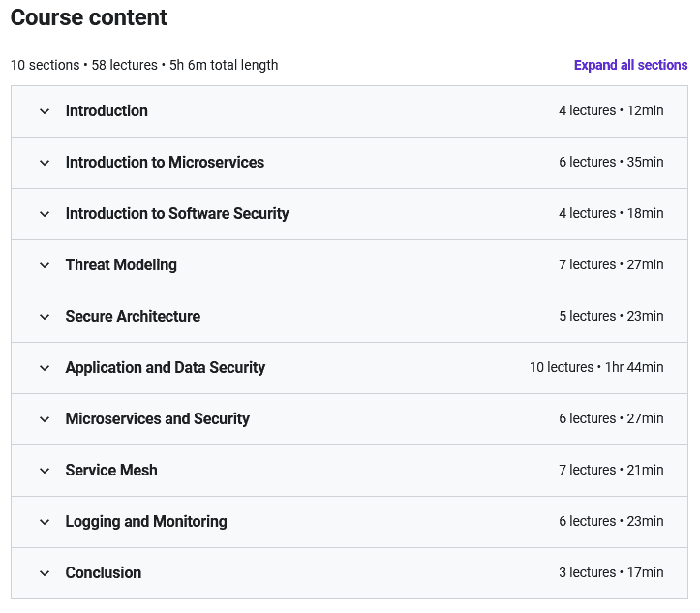The image size is (700, 613).
Task: Click the chevron arrow beside Conclusion
Action: [45, 573]
